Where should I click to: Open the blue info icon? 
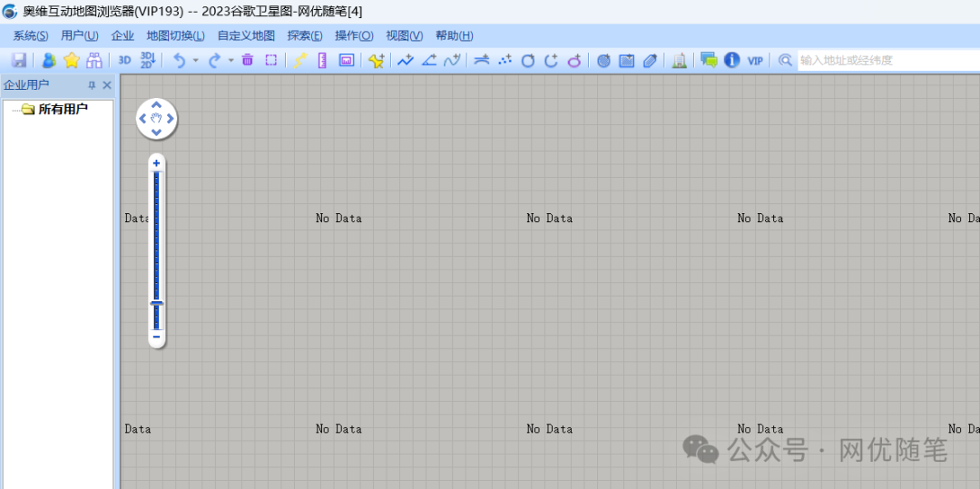732,60
